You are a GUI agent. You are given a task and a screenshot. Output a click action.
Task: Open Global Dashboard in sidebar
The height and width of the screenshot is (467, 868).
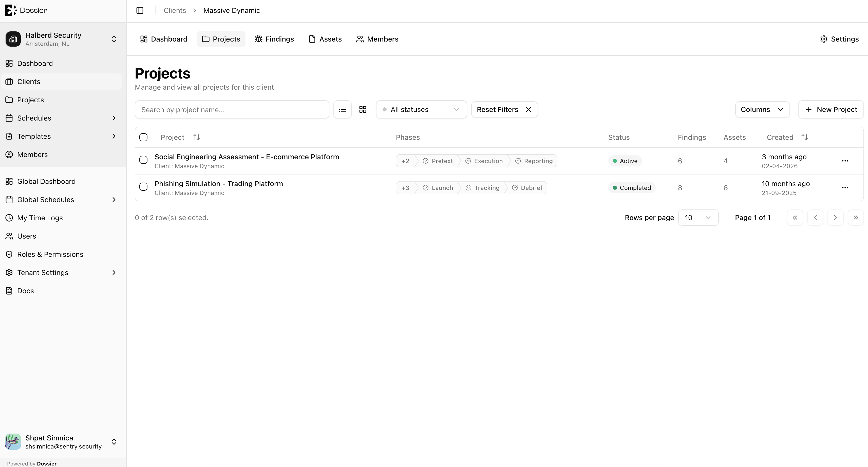[61, 181]
